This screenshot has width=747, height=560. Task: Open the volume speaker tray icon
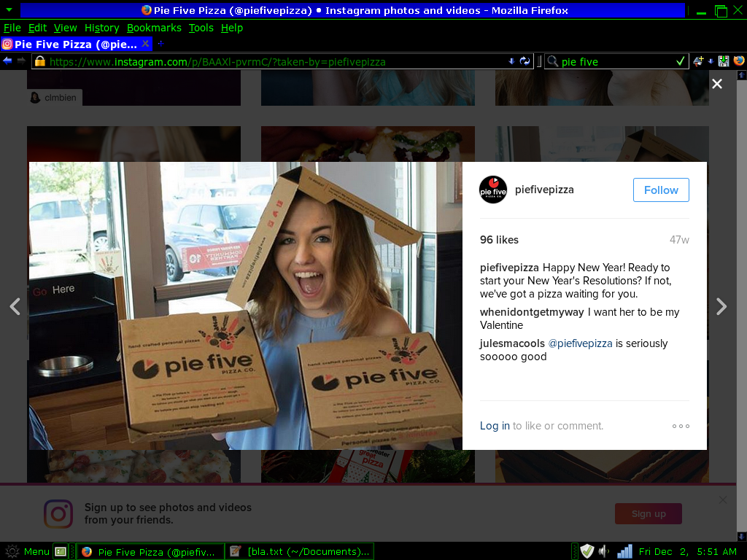(603, 551)
